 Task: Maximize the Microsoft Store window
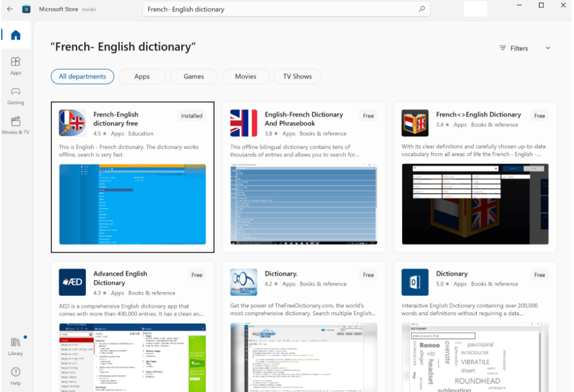point(541,5)
